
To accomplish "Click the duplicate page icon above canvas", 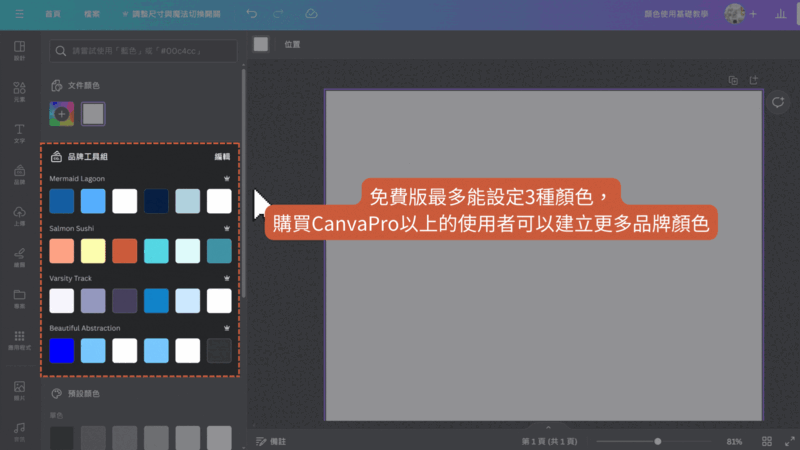I will coord(733,80).
